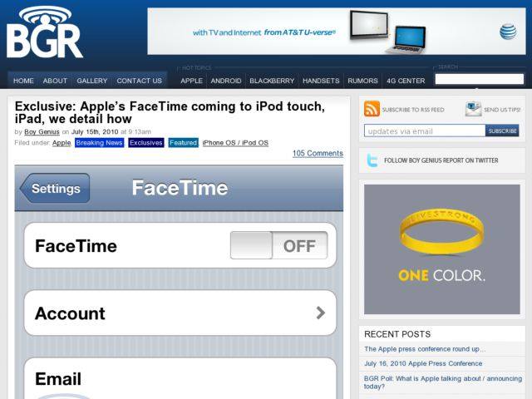This screenshot has width=532, height=399.
Task: Click the Breaking News category tag
Action: click(99, 143)
